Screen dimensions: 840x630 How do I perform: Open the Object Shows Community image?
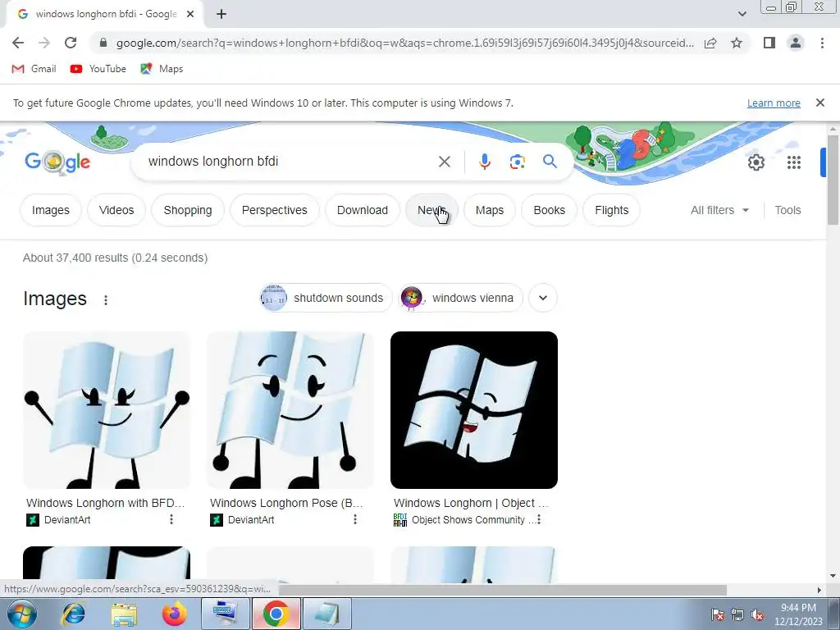(474, 410)
